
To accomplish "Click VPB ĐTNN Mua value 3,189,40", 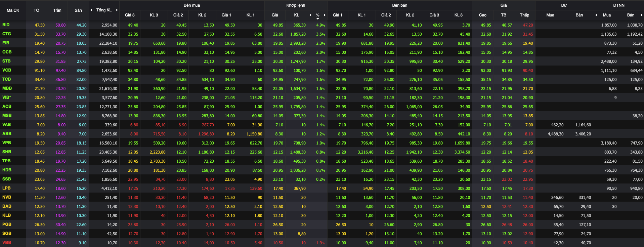I will (609, 143).
